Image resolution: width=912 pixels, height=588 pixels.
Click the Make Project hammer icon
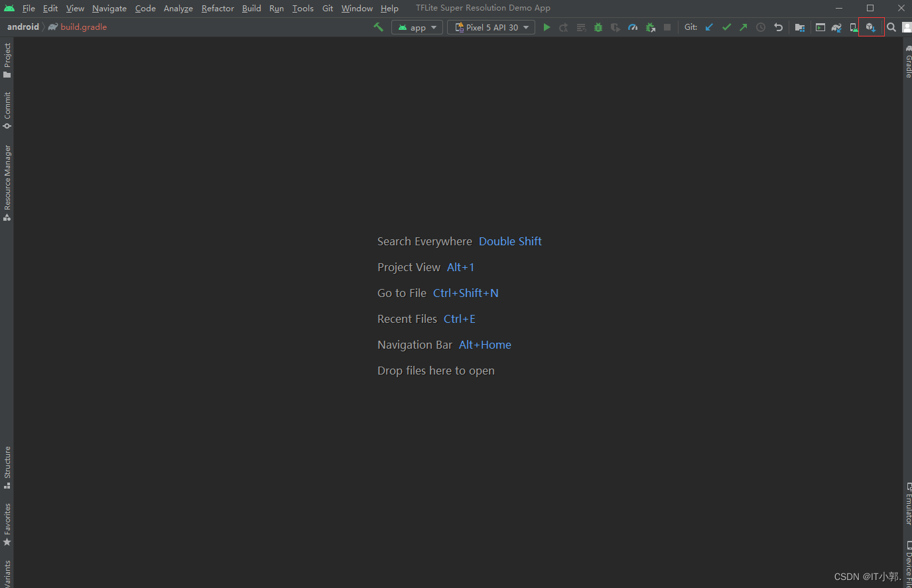point(378,27)
